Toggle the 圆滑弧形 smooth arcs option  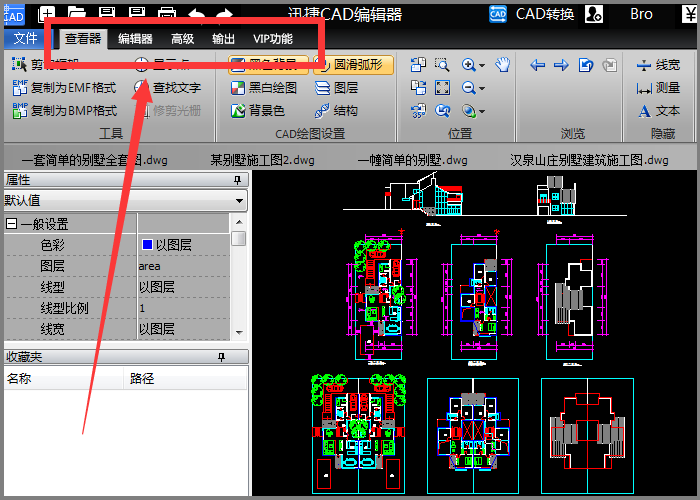(353, 65)
